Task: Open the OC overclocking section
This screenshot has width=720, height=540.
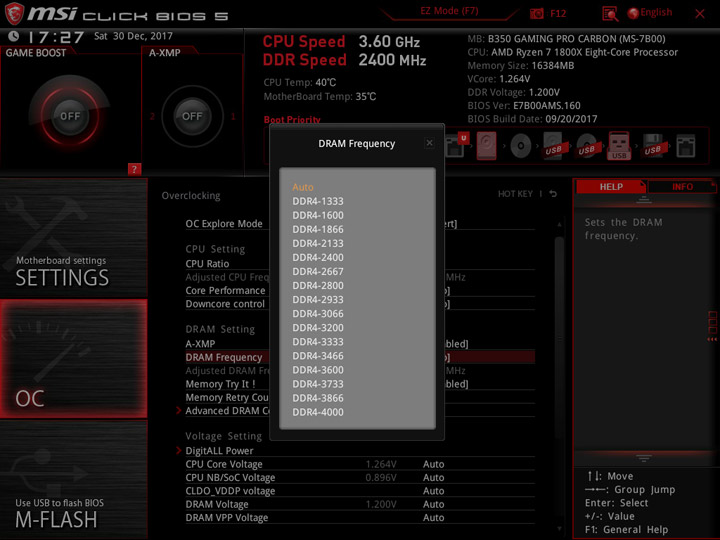Action: pyautogui.click(x=73, y=359)
